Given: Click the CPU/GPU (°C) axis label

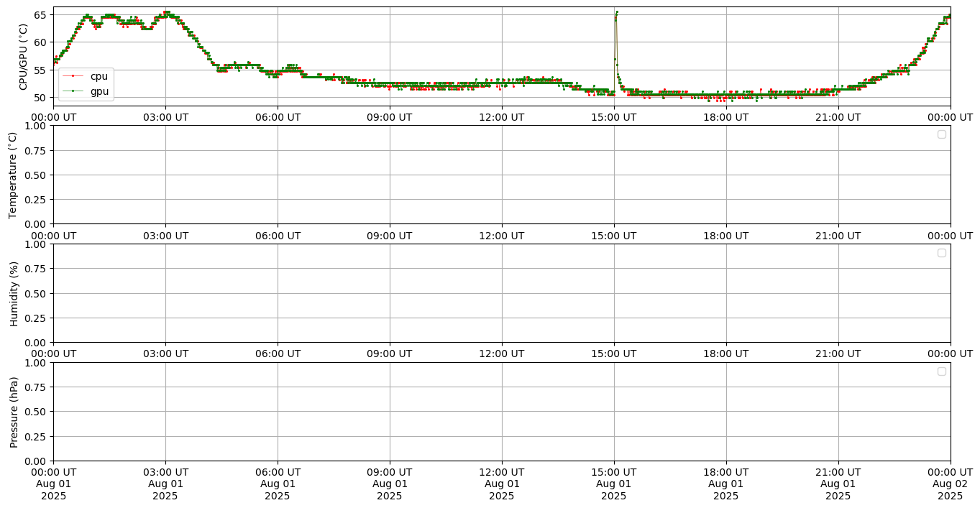Looking at the screenshot, I should tap(23, 56).
